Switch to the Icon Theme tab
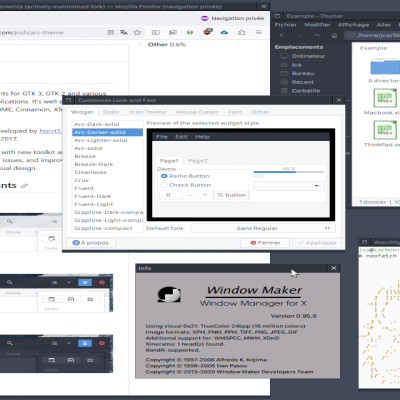The width and height of the screenshot is (400, 400). pyautogui.click(x=148, y=112)
